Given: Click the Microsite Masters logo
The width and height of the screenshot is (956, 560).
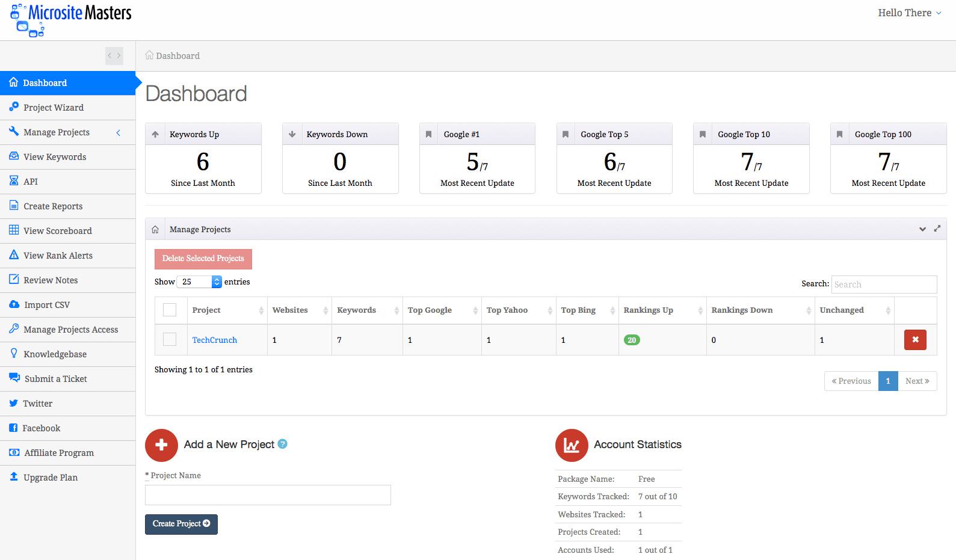Looking at the screenshot, I should pos(70,19).
